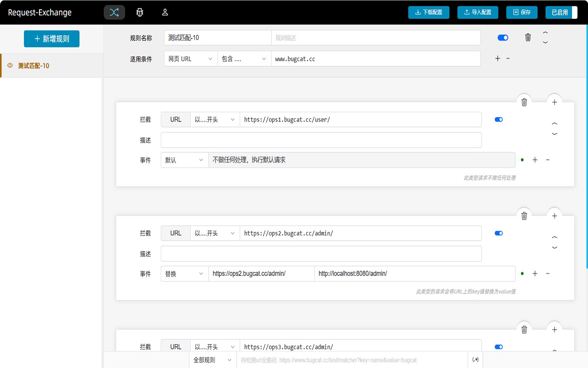The width and height of the screenshot is (588, 368).
Task: Open the 网页 URL condition dropdown
Action: (191, 59)
